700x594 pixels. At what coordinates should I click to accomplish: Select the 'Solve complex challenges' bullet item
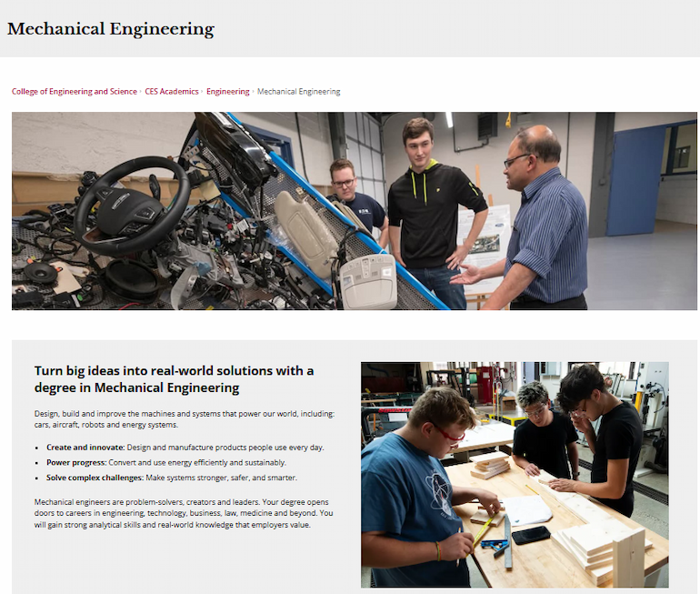click(x=172, y=478)
